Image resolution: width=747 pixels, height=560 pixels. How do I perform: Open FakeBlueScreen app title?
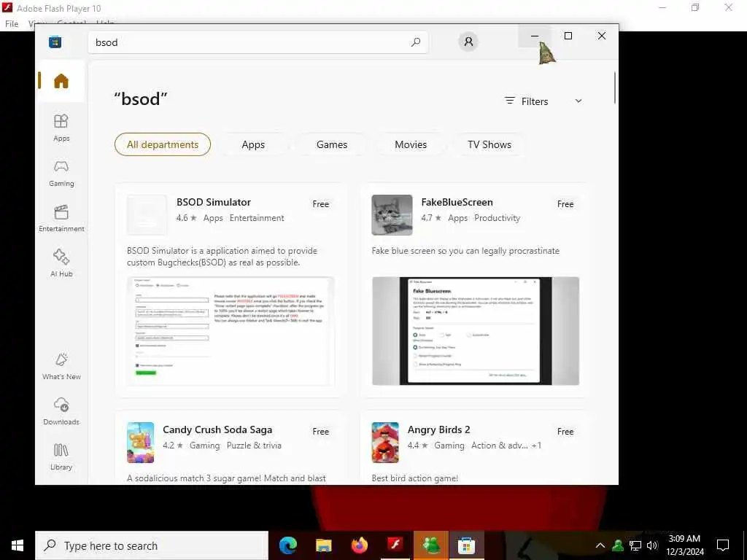pos(457,202)
